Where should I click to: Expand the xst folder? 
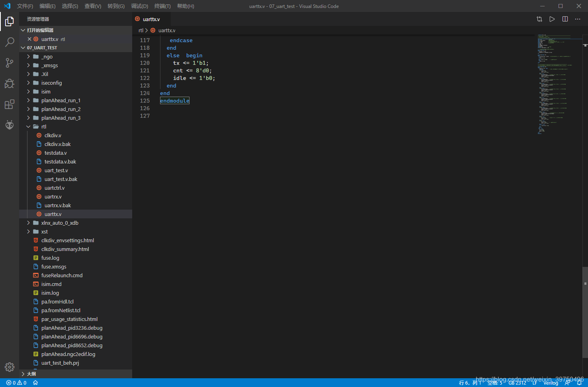point(76,231)
